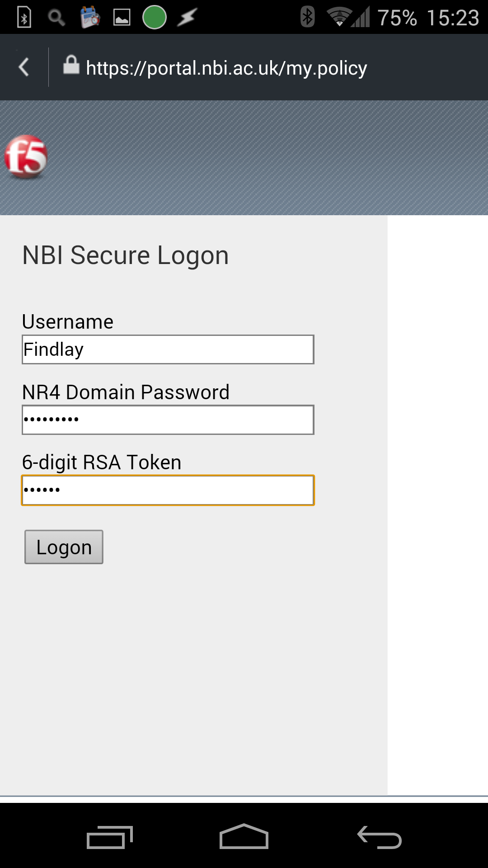The height and width of the screenshot is (868, 488).
Task: Tap the Android back navigation button
Action: (380, 837)
